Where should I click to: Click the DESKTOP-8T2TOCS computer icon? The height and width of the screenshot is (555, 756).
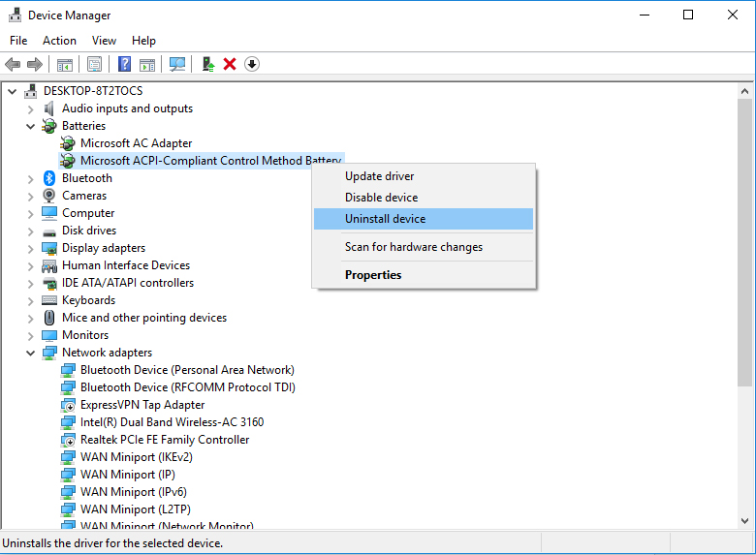pos(30,91)
